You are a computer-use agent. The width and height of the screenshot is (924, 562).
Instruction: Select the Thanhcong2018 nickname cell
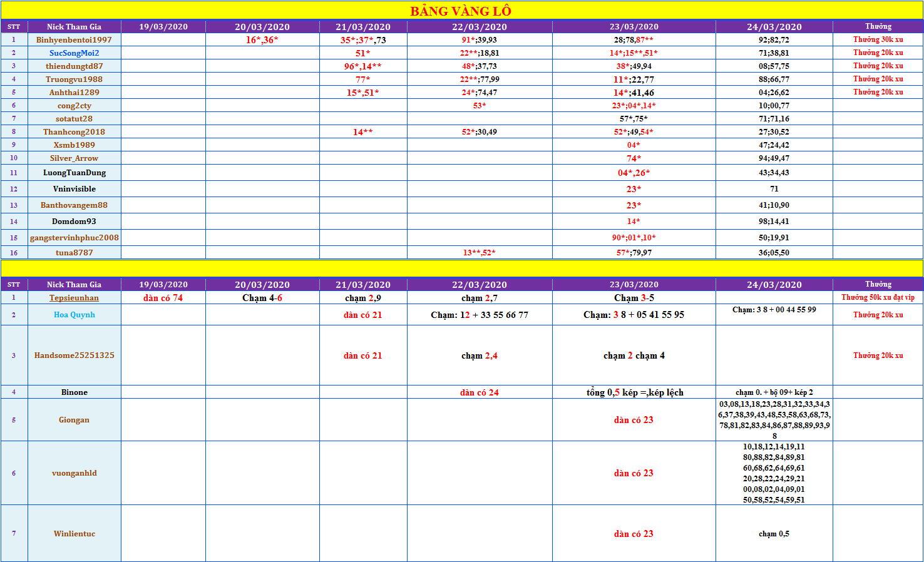[74, 131]
